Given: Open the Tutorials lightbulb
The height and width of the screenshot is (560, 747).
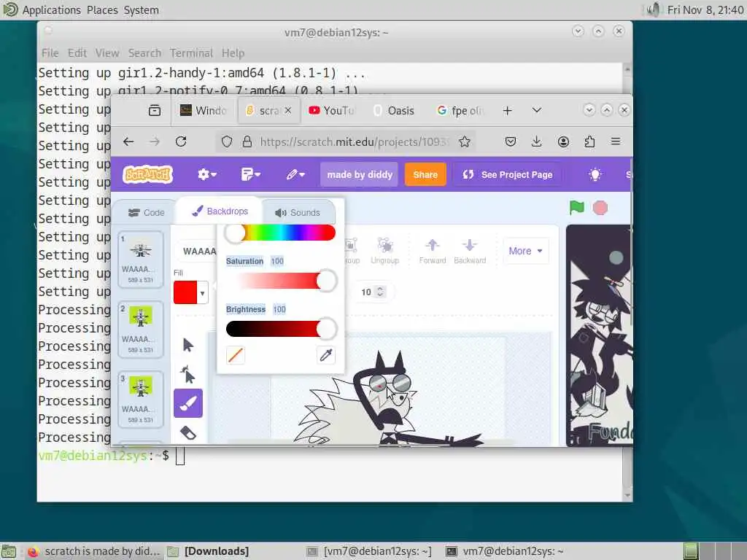Looking at the screenshot, I should coord(595,174).
